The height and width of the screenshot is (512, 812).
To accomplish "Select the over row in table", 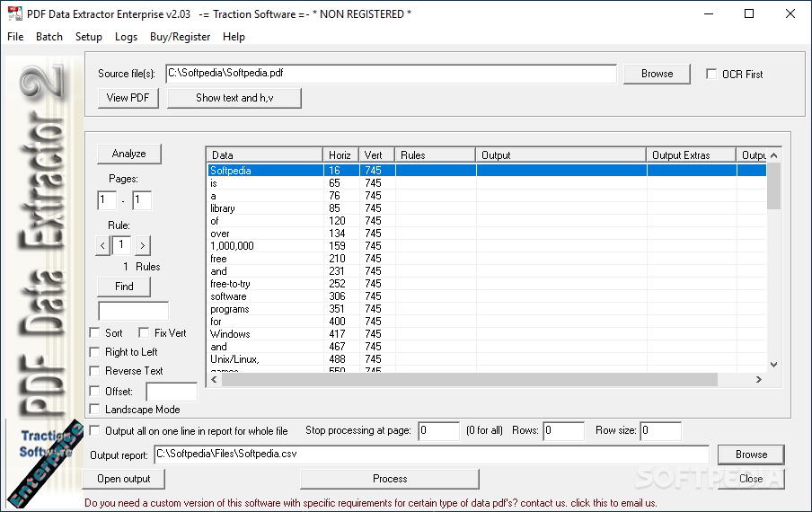I will 487,234.
